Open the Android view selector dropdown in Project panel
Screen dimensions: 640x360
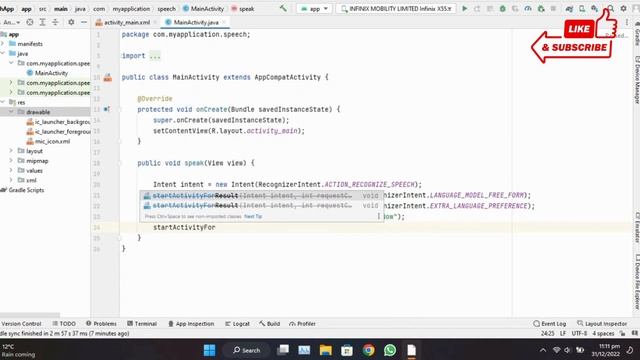click(11, 22)
